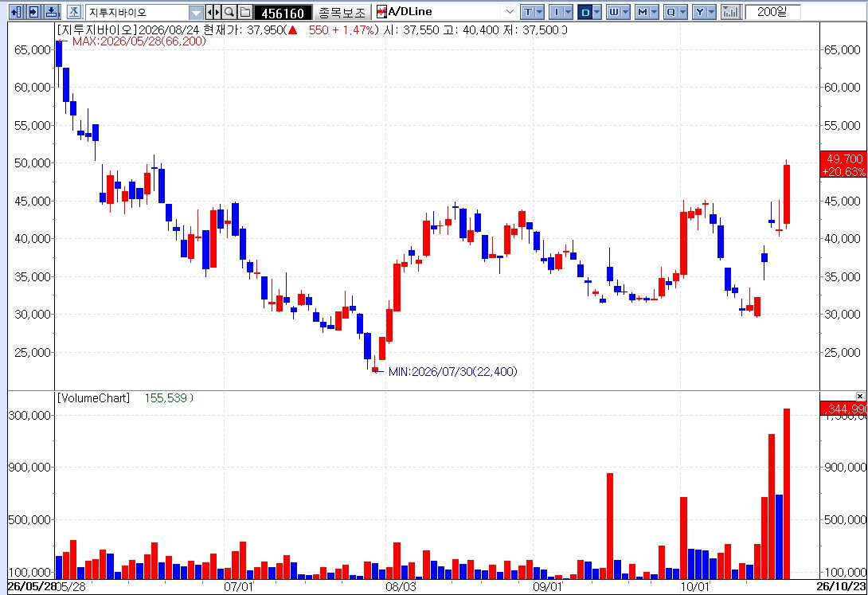Viewport: 868px width, 595px height.
Task: Step to previous stock with left arrow
Action: pyautogui.click(x=209, y=12)
